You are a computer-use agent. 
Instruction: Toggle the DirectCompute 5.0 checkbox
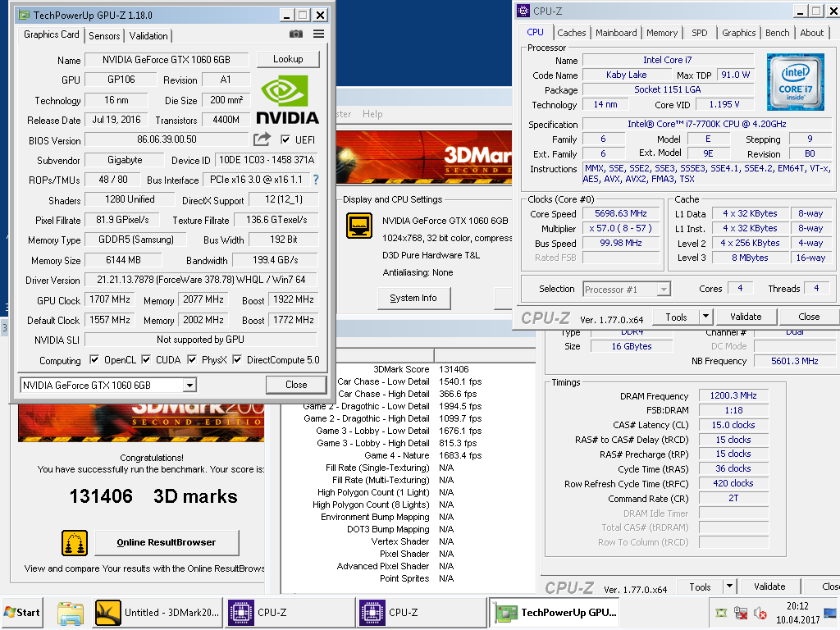point(237,359)
